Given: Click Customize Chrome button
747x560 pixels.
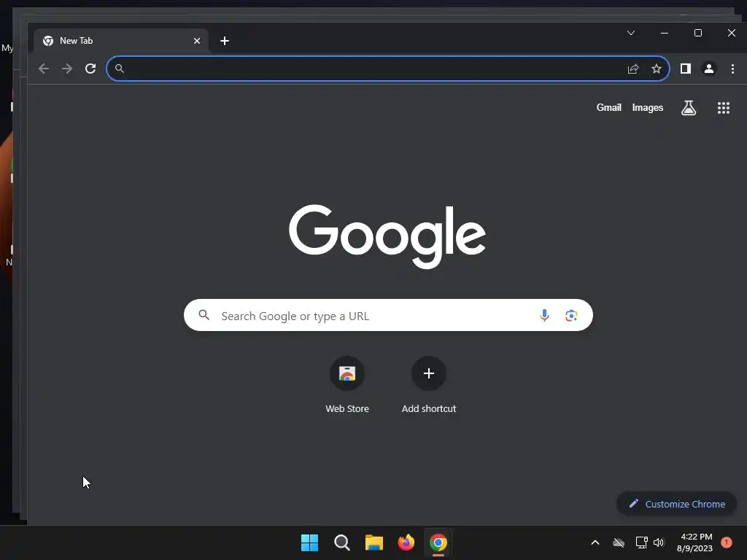Looking at the screenshot, I should (676, 504).
